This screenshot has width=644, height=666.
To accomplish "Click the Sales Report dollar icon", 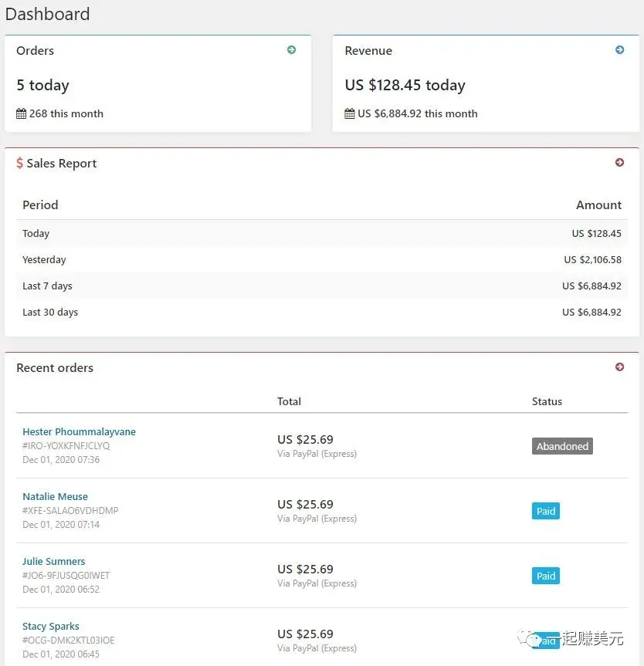I will pos(20,164).
